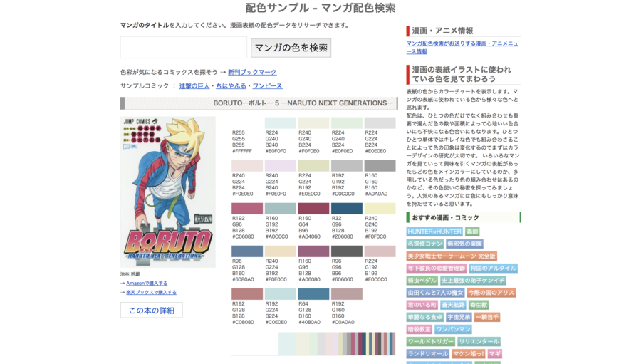Click the この本の詳細 button
This screenshot has height=364, width=641.
[151, 311]
